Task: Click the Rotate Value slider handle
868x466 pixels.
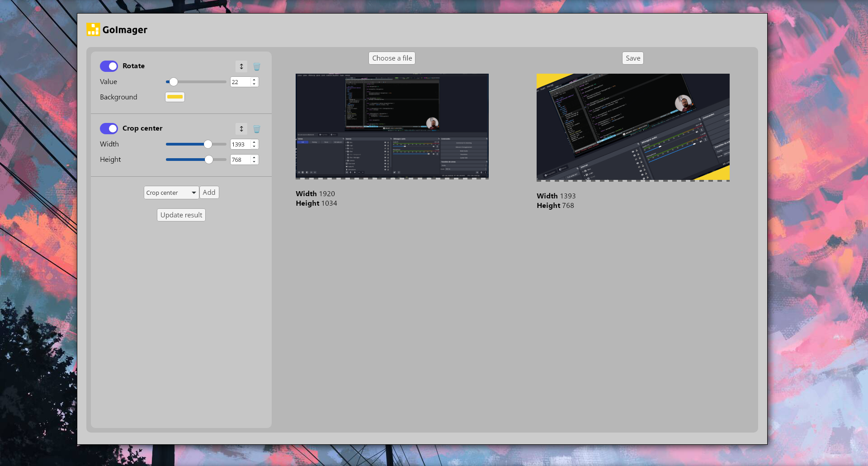Action: pyautogui.click(x=174, y=82)
